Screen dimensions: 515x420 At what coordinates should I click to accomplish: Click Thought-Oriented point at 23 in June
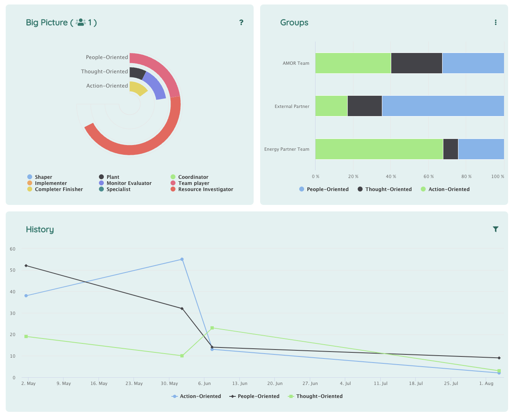tap(212, 328)
